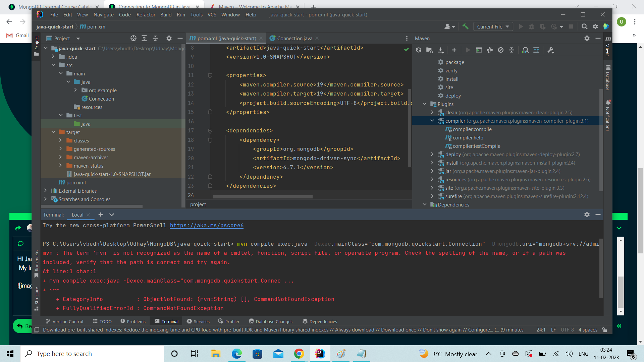Click Windows taskbar search box
The height and width of the screenshot is (362, 644).
tap(92, 354)
